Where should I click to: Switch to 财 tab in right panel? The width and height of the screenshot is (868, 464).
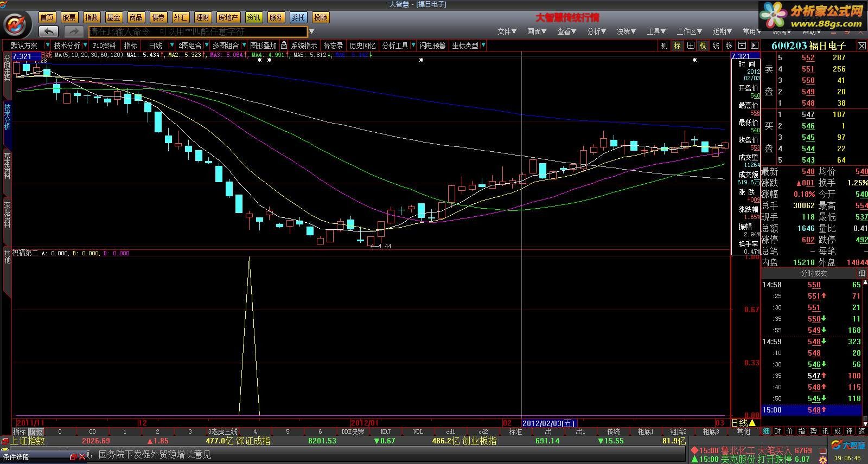pos(778,431)
